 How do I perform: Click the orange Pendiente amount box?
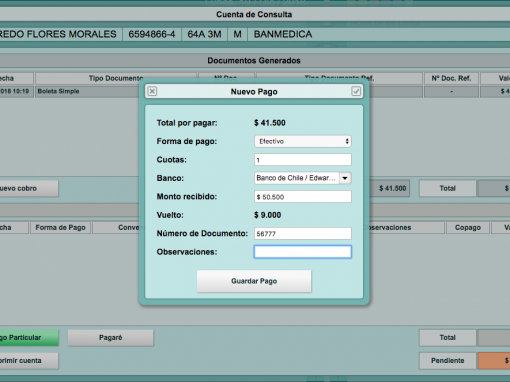pos(494,361)
